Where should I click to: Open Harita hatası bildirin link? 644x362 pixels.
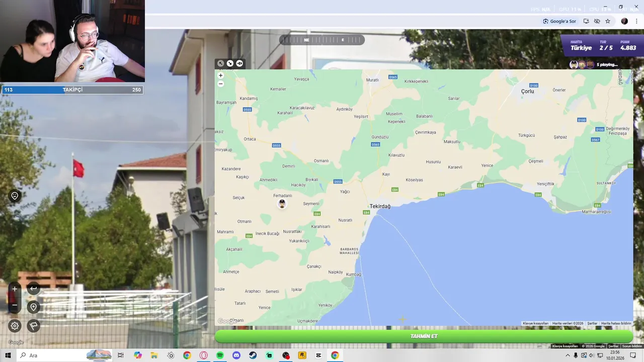[616, 323]
